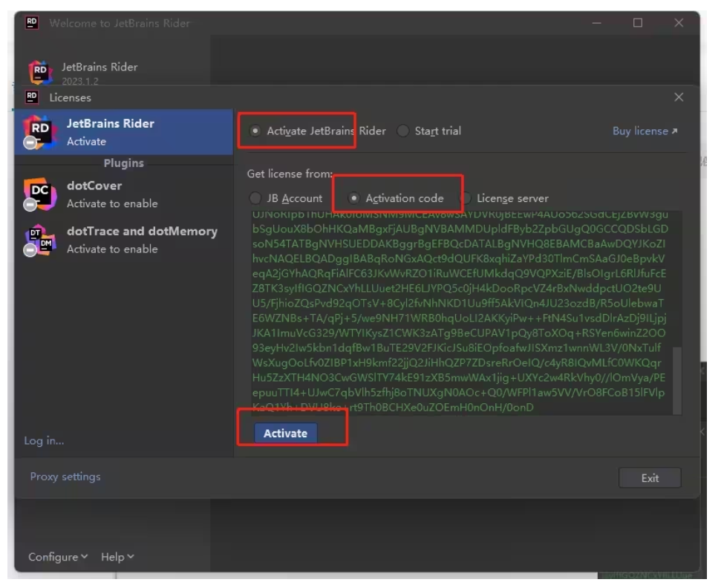Open the Log in... link
This screenshot has height=588, width=724.
(x=44, y=441)
